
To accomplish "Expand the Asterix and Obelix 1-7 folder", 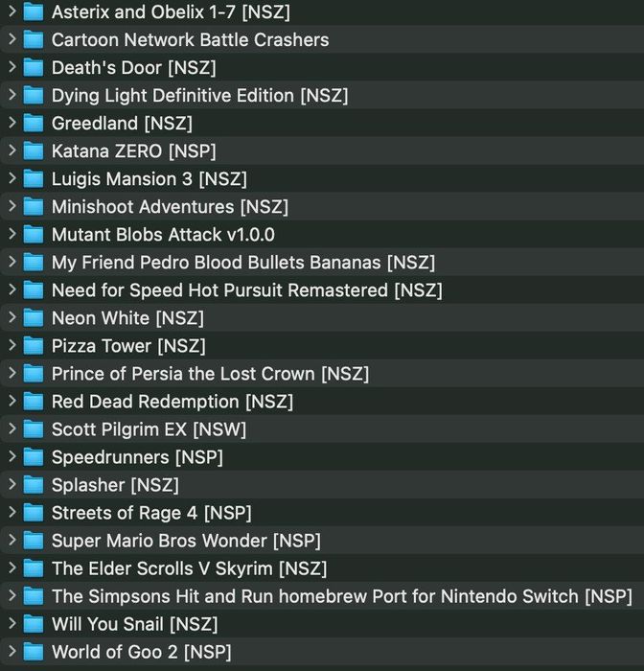I will coord(12,12).
